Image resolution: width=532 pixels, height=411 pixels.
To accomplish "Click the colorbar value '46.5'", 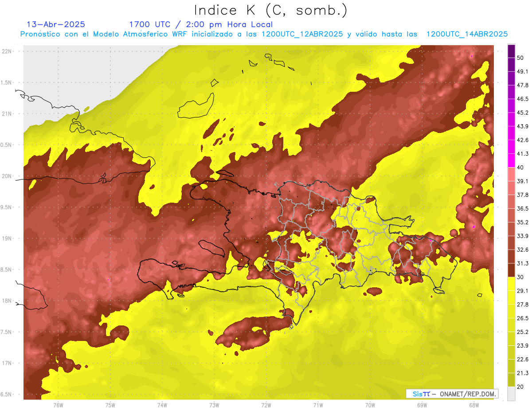I will coord(522,99).
